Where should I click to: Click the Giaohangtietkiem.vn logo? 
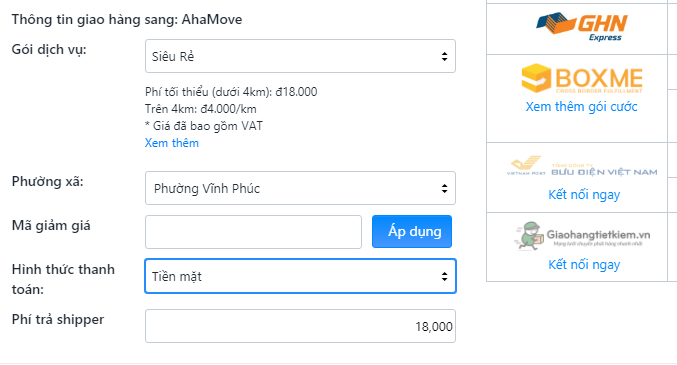(582, 236)
